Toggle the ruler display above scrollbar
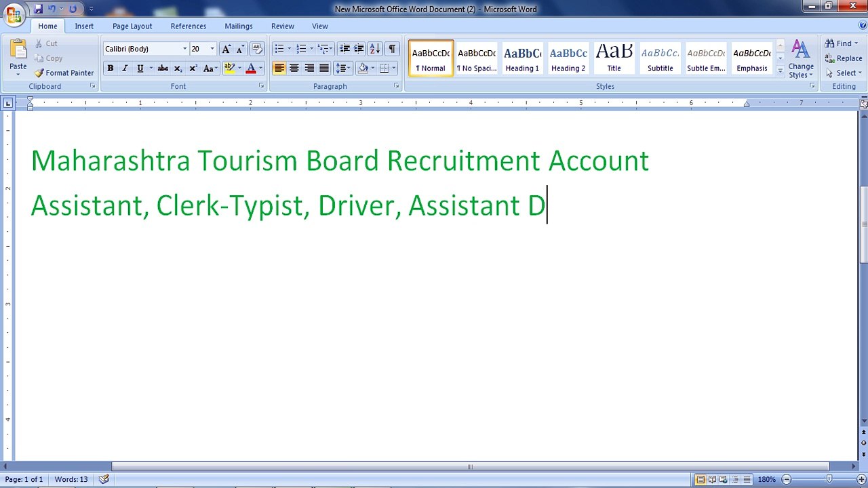The height and width of the screenshot is (488, 868). 864,103
